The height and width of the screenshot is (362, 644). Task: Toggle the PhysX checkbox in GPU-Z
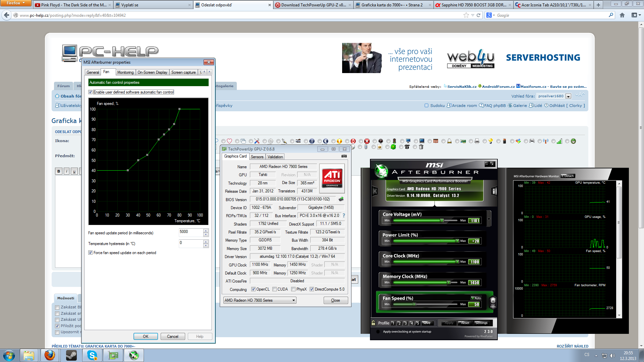293,289
